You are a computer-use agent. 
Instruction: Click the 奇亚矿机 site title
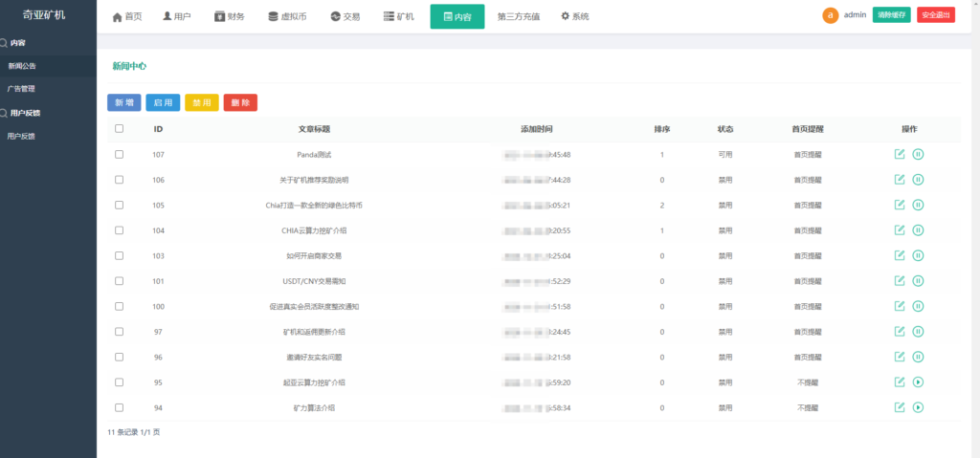[44, 15]
